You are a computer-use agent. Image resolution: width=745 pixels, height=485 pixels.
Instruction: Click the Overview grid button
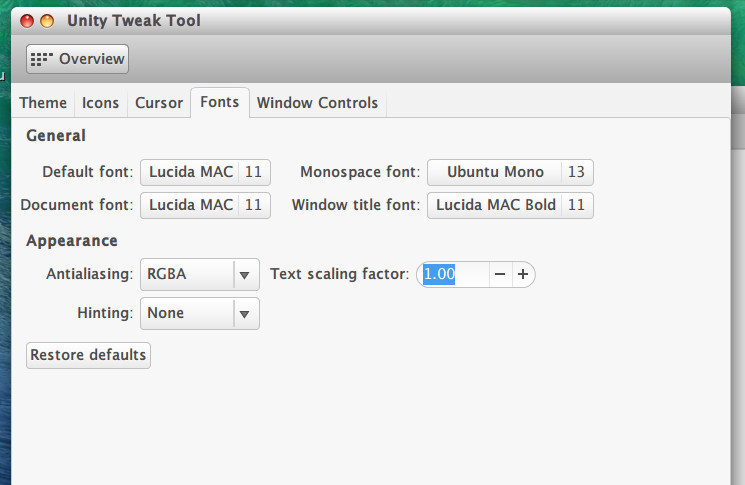(x=77, y=59)
